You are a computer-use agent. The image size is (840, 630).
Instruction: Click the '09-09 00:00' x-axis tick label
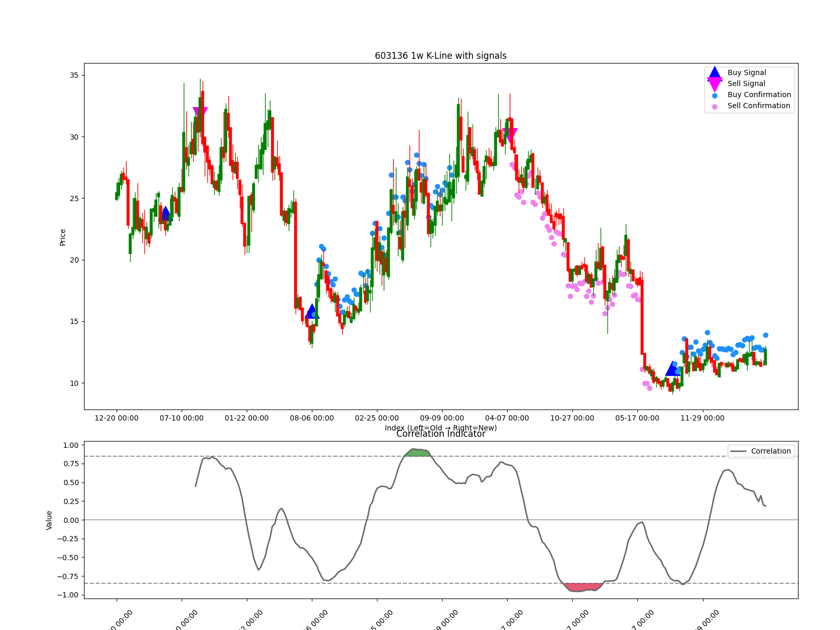(442, 418)
